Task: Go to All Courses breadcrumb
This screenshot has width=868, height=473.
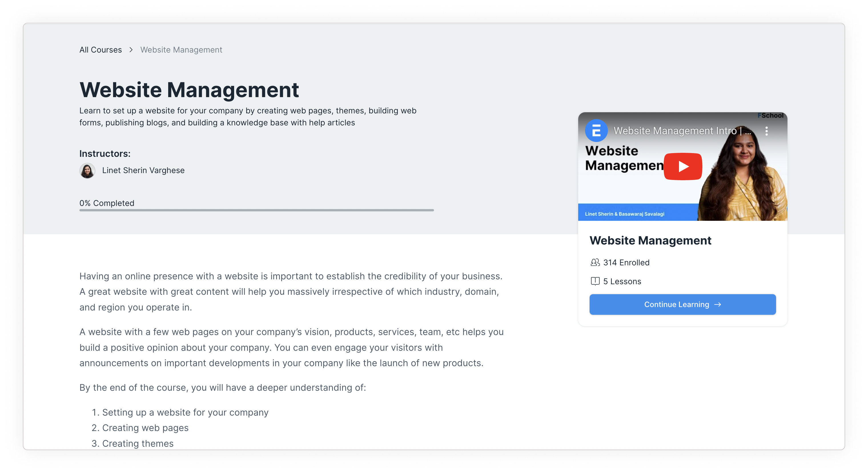Action: (101, 50)
